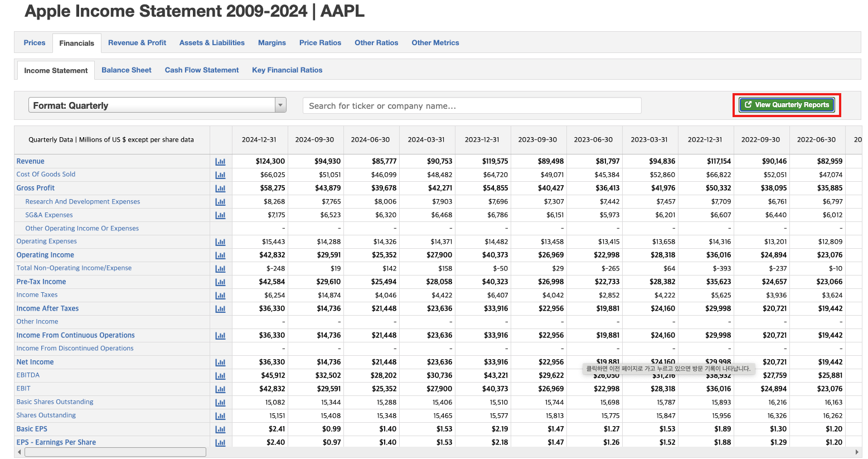Open the Basic EPS chart icon

click(x=220, y=429)
